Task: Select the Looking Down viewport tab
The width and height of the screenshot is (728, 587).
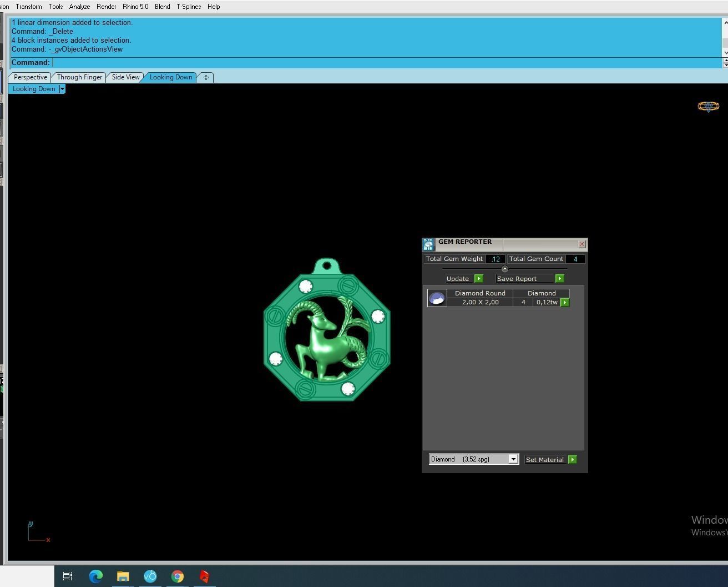Action: pos(171,77)
